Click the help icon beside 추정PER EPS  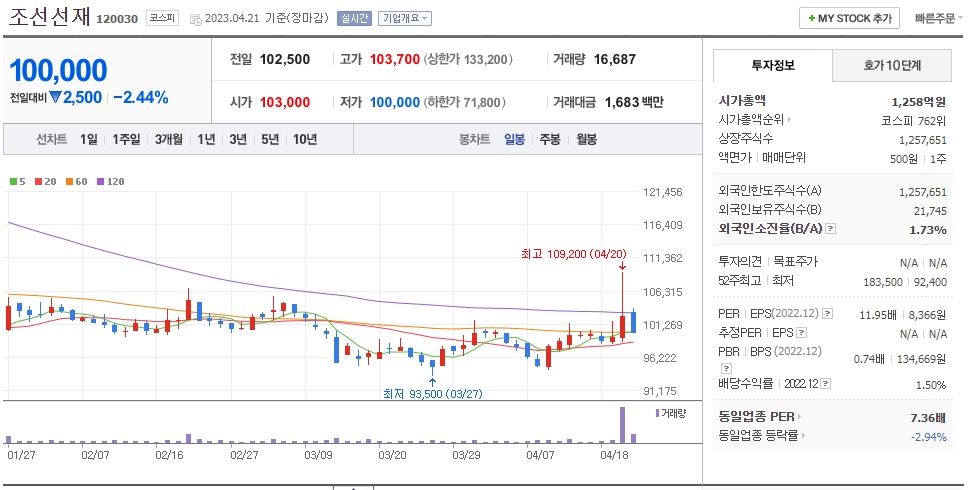(x=802, y=332)
